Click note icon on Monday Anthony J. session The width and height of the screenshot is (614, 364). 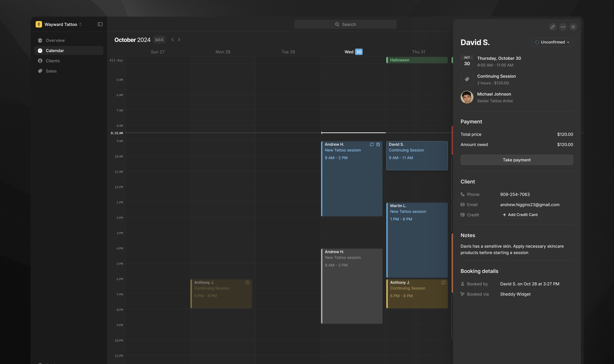[247, 283]
